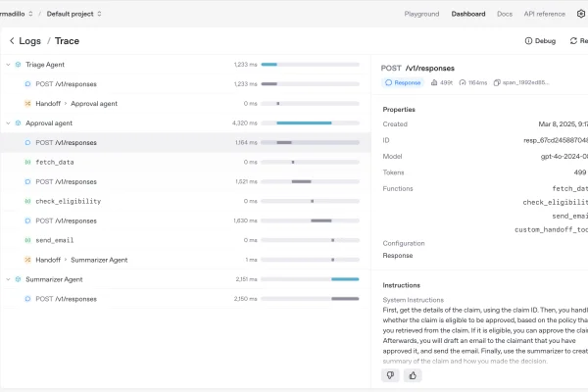The width and height of the screenshot is (588, 392).
Task: Click the Created property label
Action: 395,124
